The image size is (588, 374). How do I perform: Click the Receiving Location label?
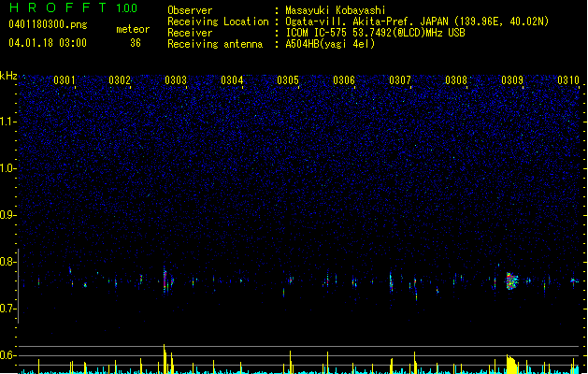(x=218, y=22)
